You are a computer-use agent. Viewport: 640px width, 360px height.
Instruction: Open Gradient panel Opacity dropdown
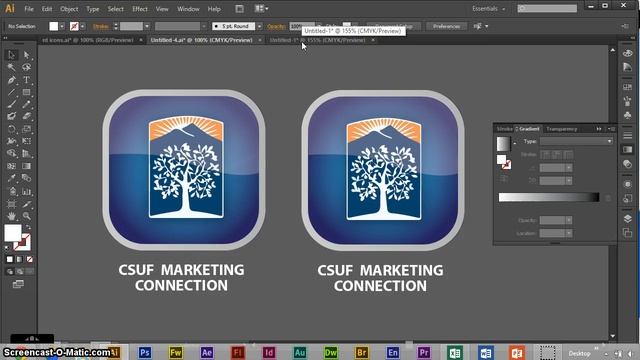pyautogui.click(x=569, y=220)
